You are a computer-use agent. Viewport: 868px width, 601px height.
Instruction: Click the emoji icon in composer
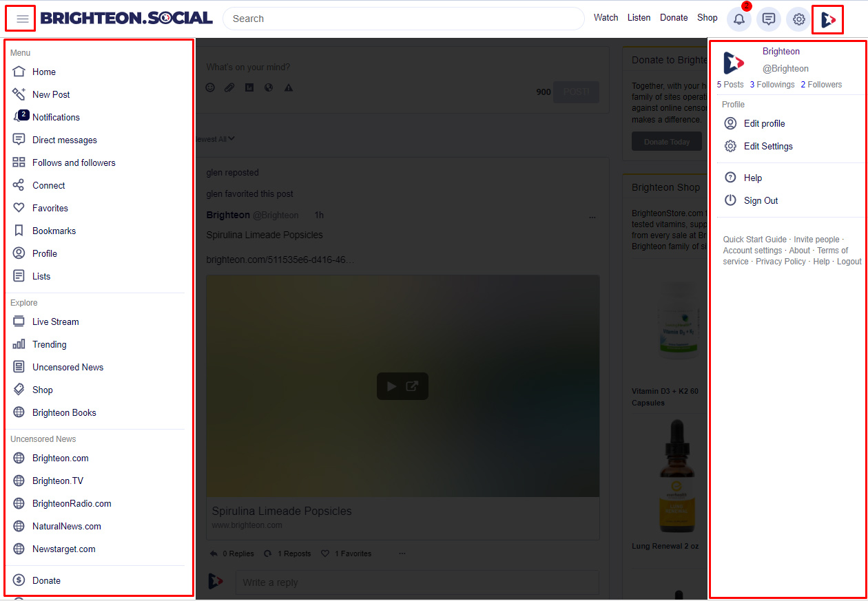(x=210, y=87)
